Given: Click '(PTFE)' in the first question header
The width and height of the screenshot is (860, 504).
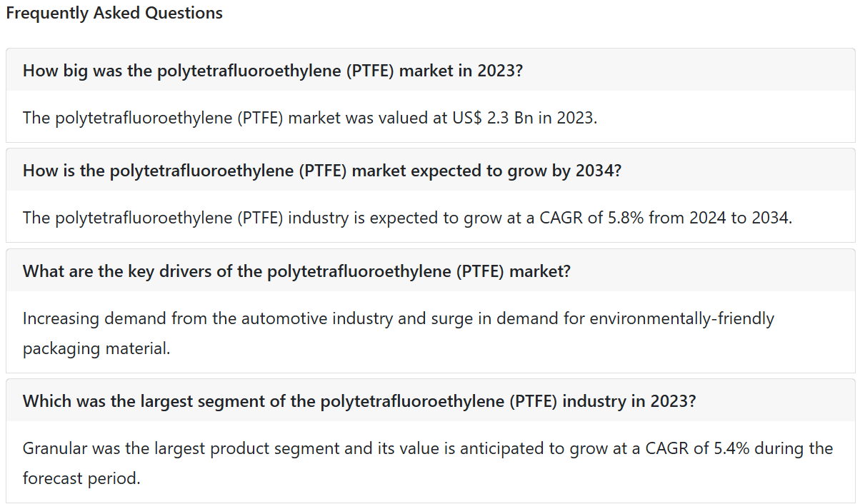Looking at the screenshot, I should point(371,71).
